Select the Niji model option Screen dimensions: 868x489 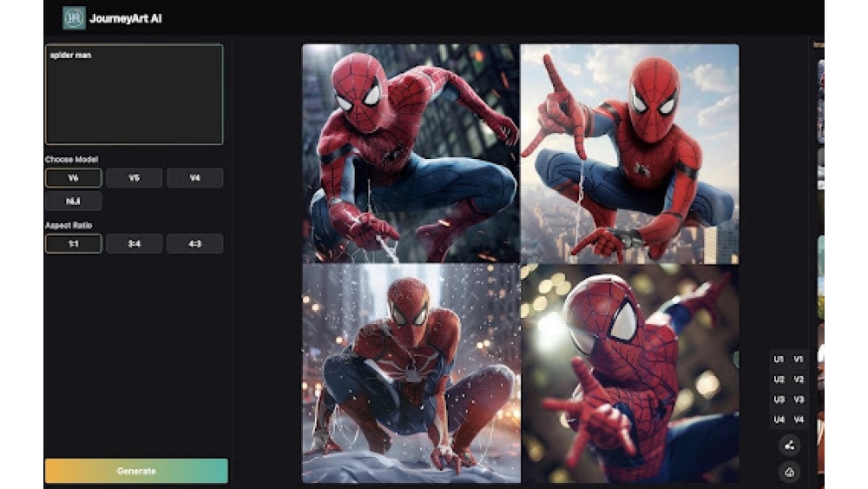tap(73, 202)
